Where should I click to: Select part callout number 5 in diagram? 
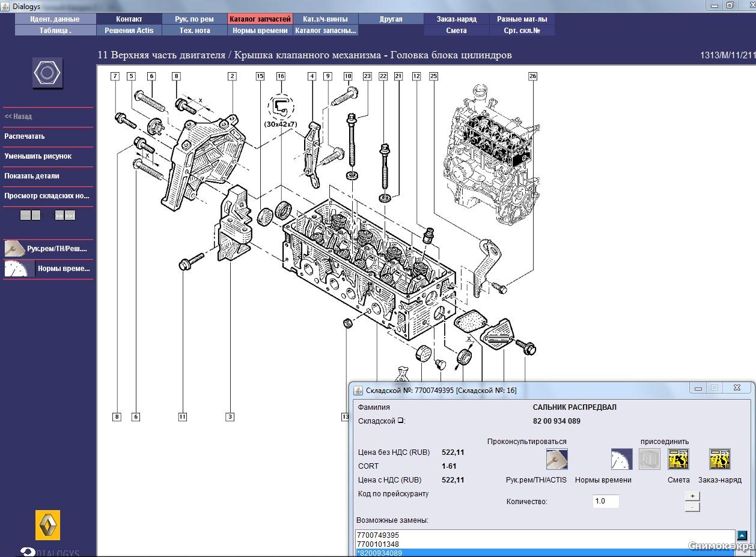pyautogui.click(x=131, y=76)
